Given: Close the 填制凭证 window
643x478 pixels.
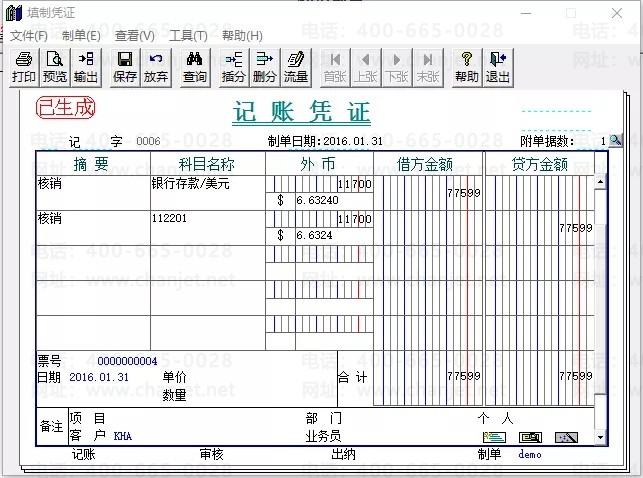Looking at the screenshot, I should (x=617, y=13).
